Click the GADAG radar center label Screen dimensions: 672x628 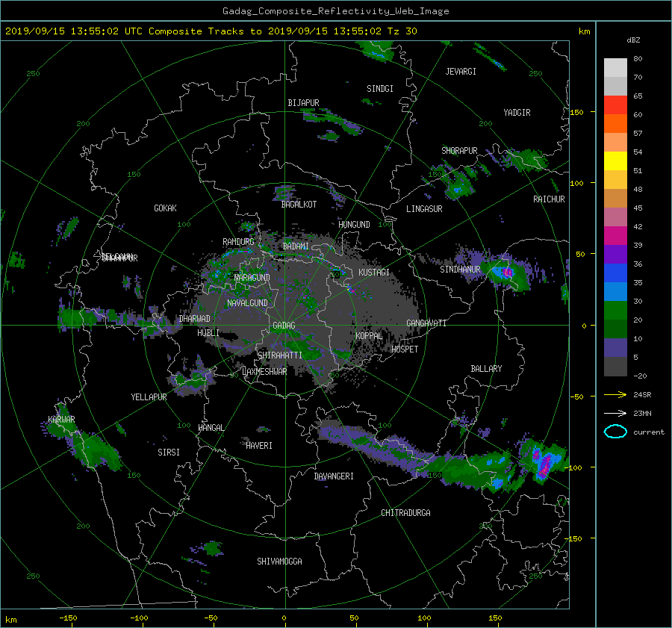click(284, 326)
